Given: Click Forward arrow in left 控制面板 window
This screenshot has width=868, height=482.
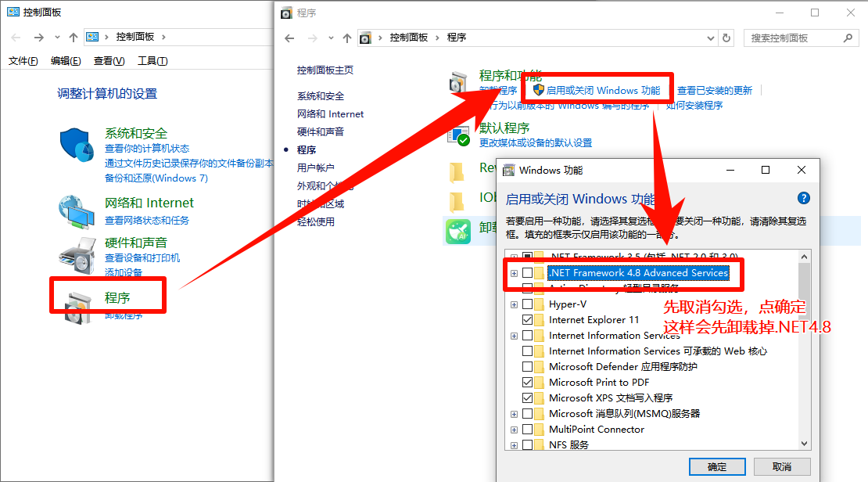Looking at the screenshot, I should (x=39, y=37).
